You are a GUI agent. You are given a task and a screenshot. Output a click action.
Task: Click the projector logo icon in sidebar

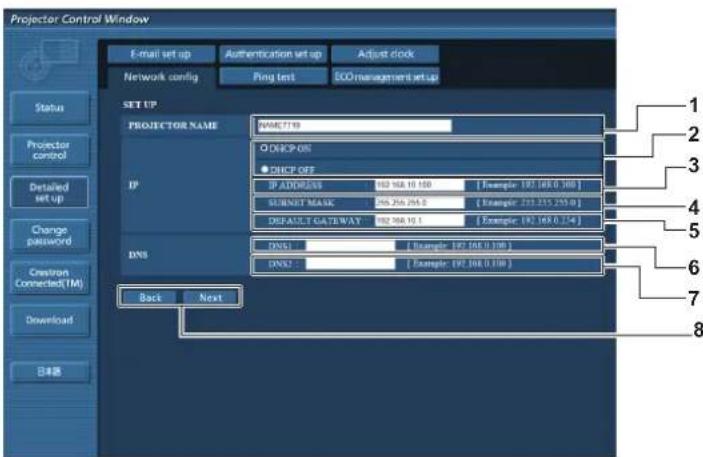49,61
